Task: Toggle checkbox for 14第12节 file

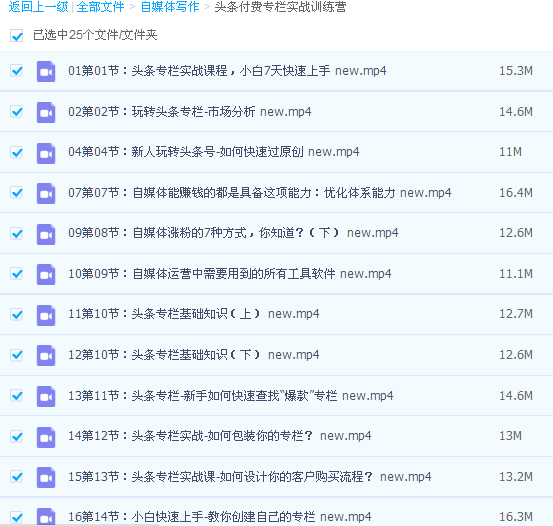Action: click(x=17, y=436)
